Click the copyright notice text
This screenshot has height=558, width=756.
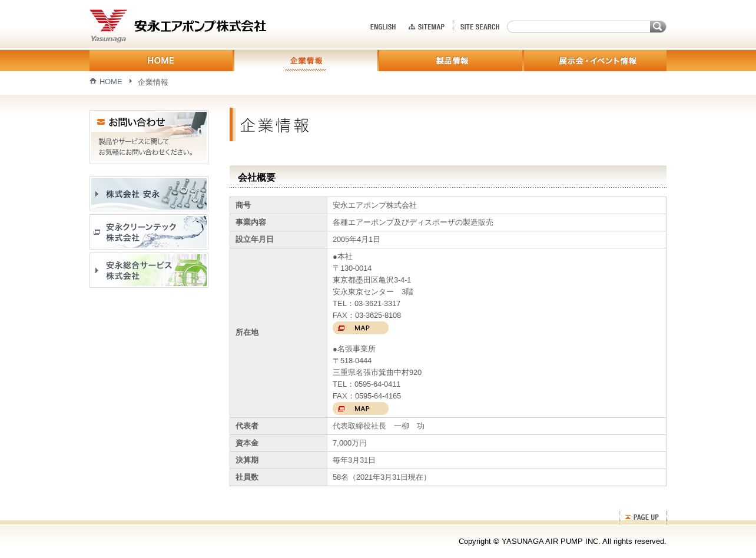pos(562,542)
